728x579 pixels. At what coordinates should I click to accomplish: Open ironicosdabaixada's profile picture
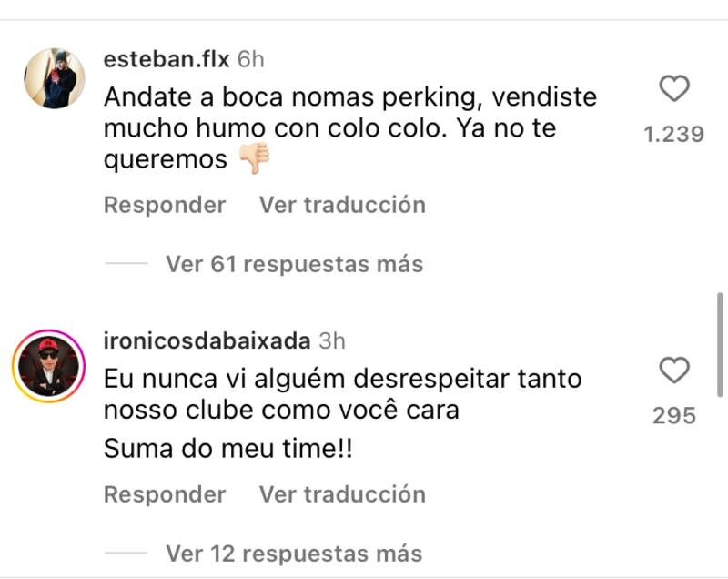pos(48,365)
